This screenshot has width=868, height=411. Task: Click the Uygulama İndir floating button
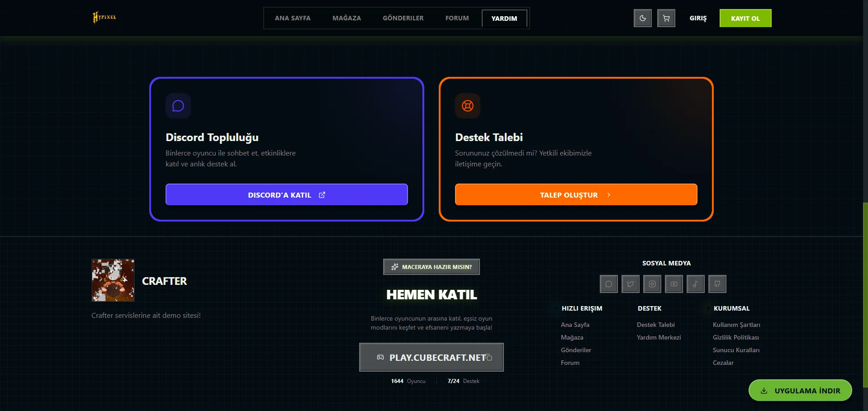point(800,390)
